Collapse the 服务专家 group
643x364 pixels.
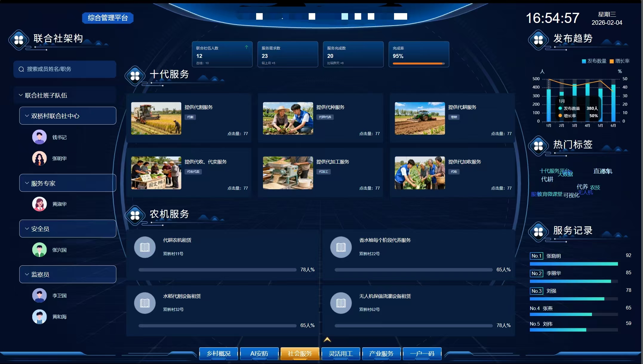pyautogui.click(x=27, y=183)
